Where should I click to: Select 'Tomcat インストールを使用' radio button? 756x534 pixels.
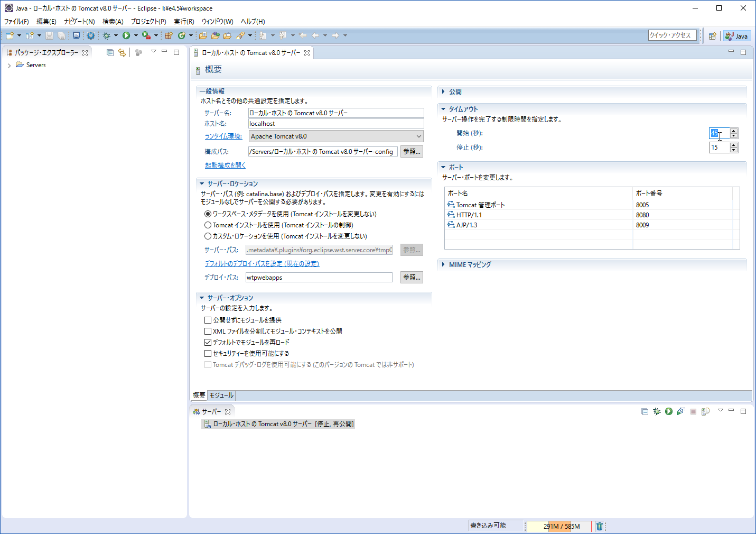coord(208,225)
